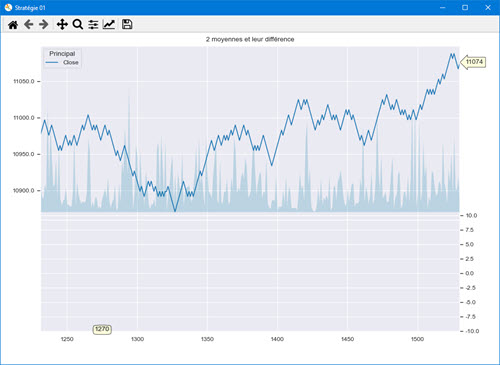Click the Close entry in legend
Screen dimensions: 500x365
[x=71, y=62]
